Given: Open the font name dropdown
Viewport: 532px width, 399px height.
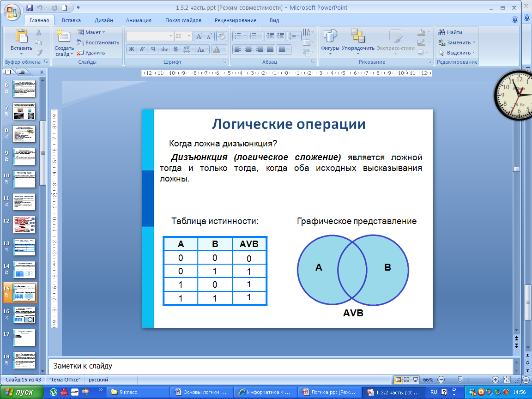Looking at the screenshot, I should point(171,36).
